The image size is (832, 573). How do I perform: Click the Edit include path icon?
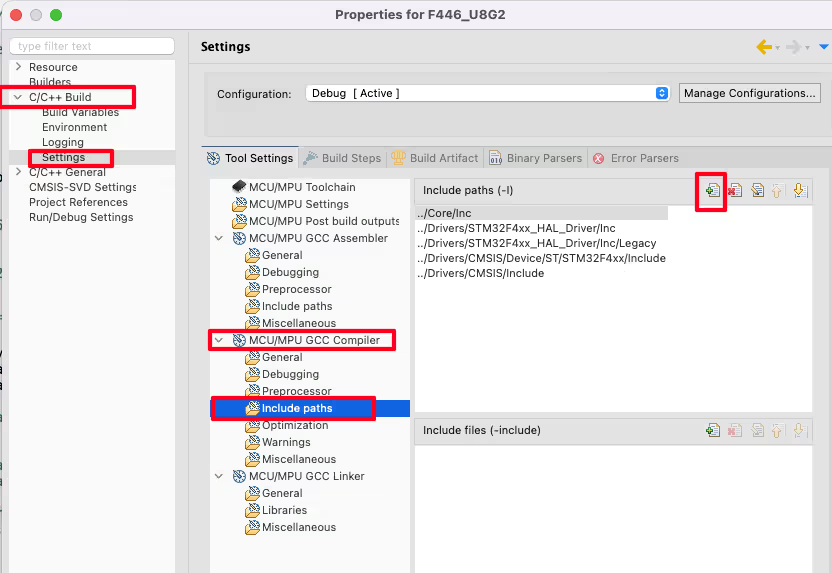coord(757,190)
